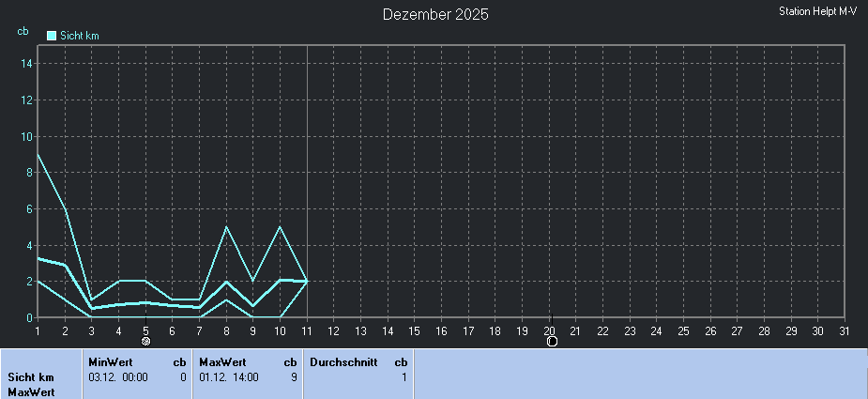Screen dimensions: 868x399
Task: Click the new moon icon under day 20
Action: tap(552, 342)
